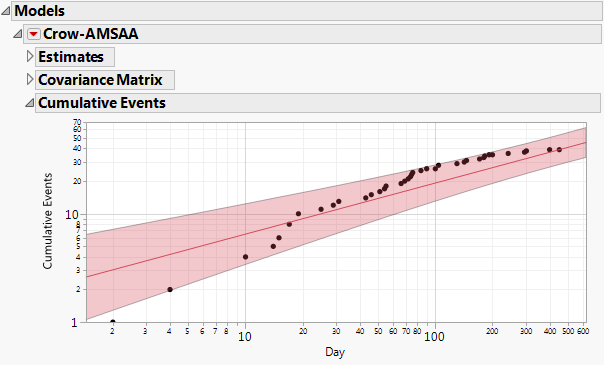The height and width of the screenshot is (365, 604).
Task: Expand the Estimates section
Action: pyautogui.click(x=30, y=57)
